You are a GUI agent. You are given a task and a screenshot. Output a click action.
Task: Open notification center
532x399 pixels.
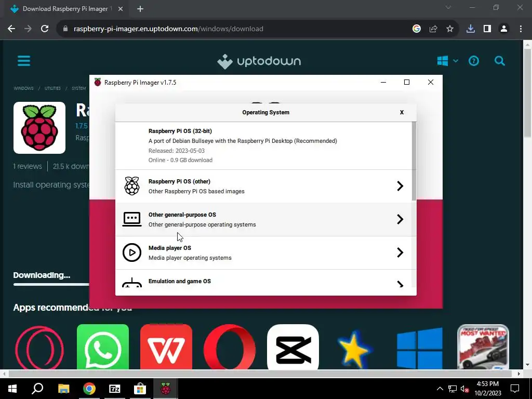tap(515, 389)
